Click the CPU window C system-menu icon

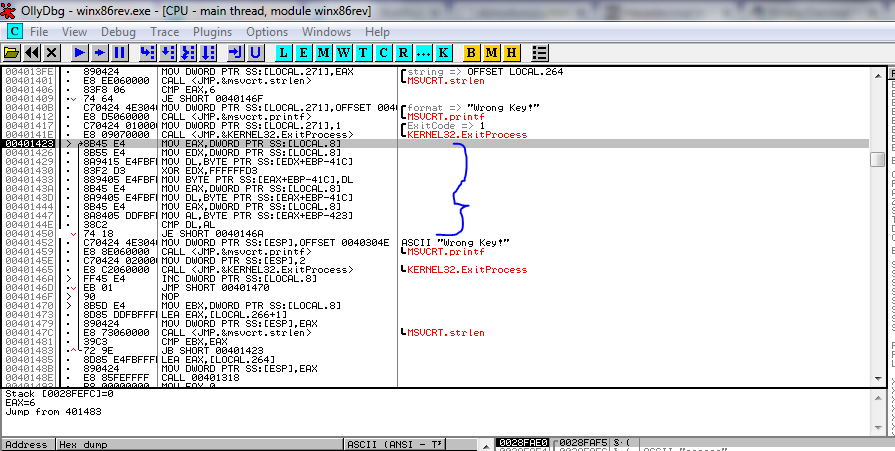[14, 31]
